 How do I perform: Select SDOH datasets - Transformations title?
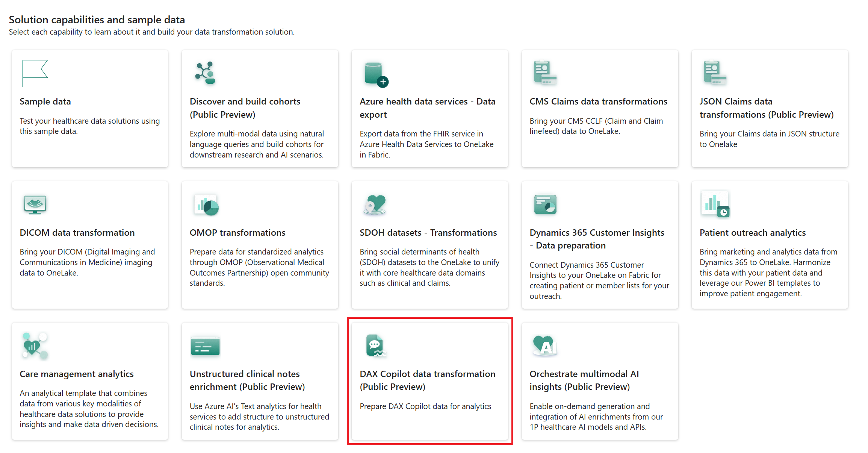coord(428,233)
